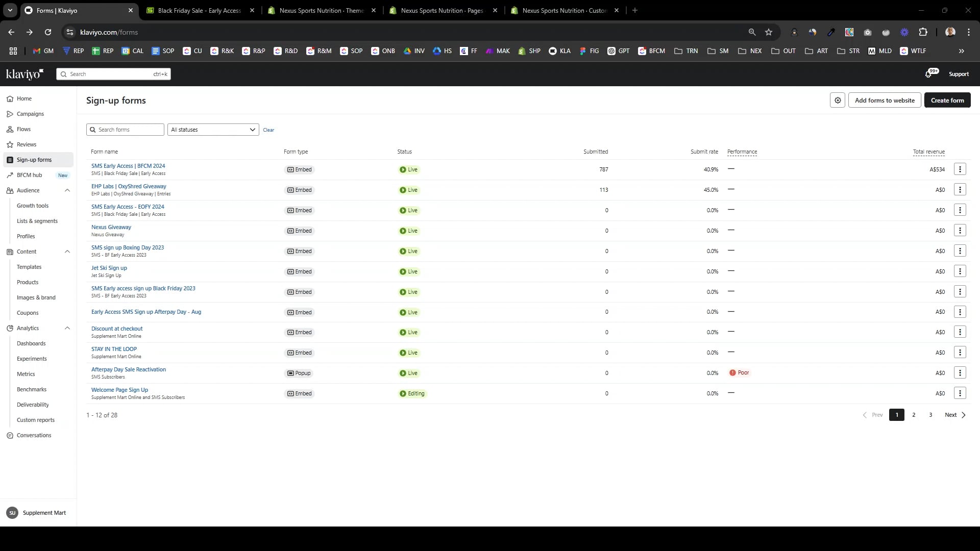Click the three-dot menu for Nexus Giveaway form

(960, 230)
